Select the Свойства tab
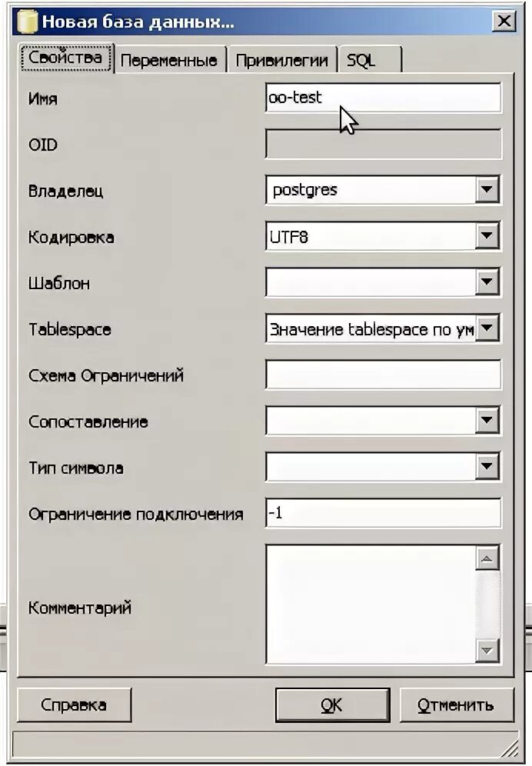The height and width of the screenshot is (766, 532). pyautogui.click(x=65, y=58)
